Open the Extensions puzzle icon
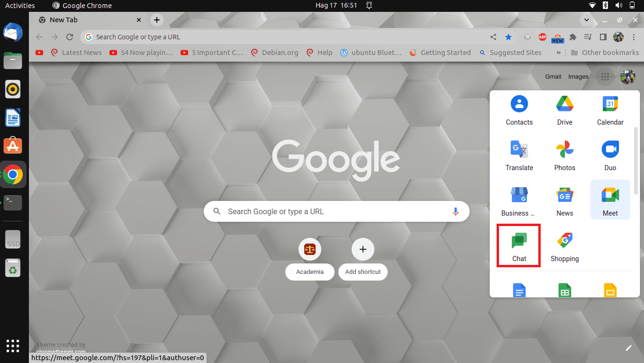 [x=573, y=37]
